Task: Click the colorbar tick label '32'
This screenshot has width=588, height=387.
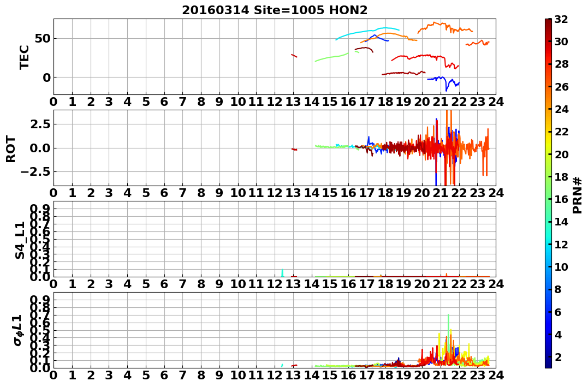Action: pyautogui.click(x=561, y=19)
